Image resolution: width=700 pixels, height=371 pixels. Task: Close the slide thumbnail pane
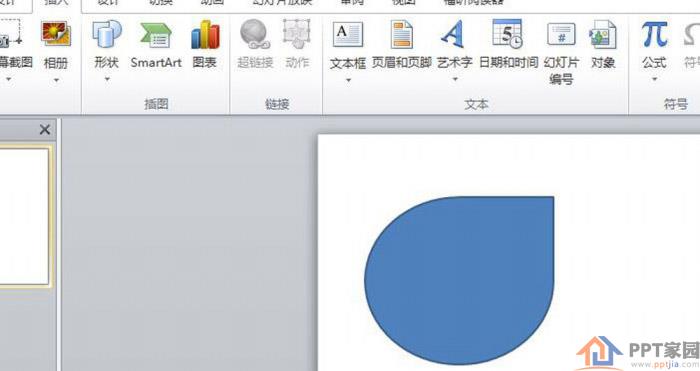point(45,130)
